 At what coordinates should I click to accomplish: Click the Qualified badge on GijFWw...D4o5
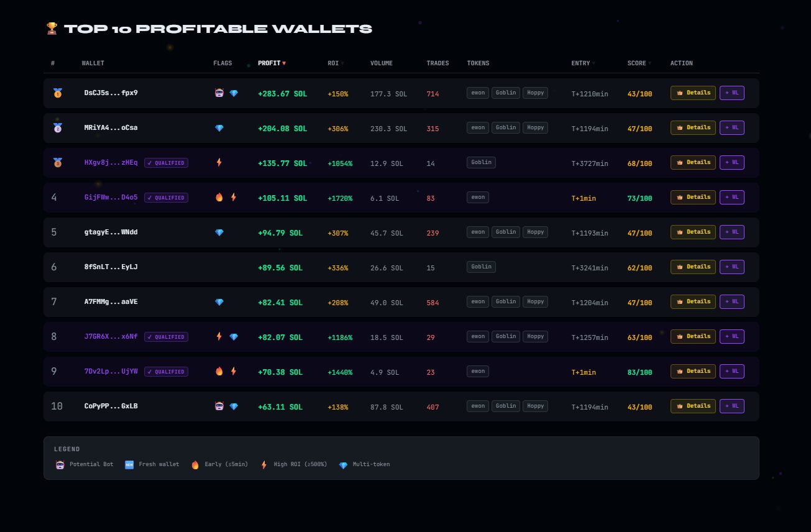(x=166, y=198)
